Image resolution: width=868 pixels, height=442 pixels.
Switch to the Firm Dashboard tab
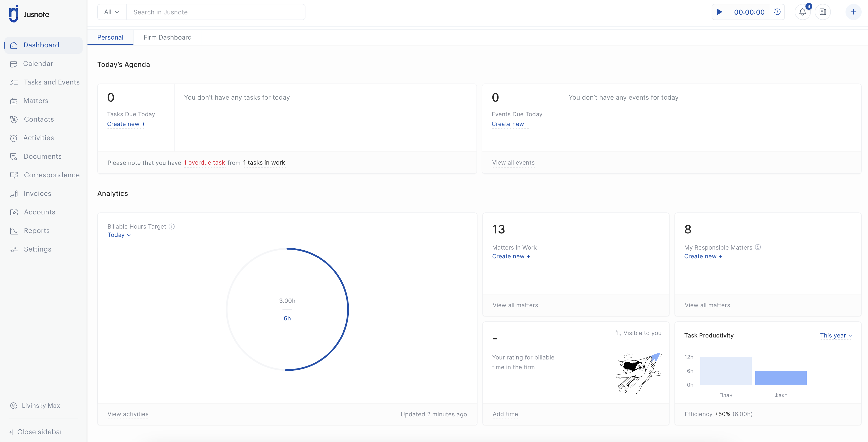[x=167, y=37]
